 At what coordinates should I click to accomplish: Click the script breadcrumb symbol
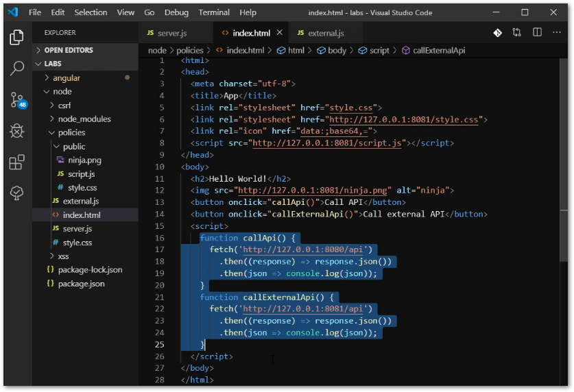374,51
